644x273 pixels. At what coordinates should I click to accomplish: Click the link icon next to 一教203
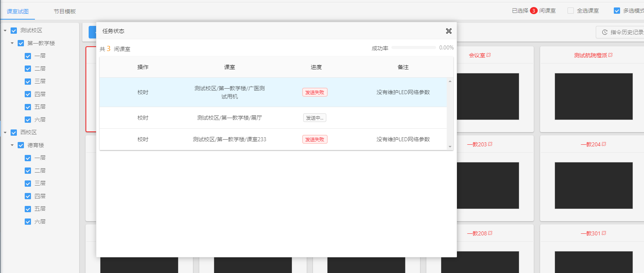tap(490, 144)
